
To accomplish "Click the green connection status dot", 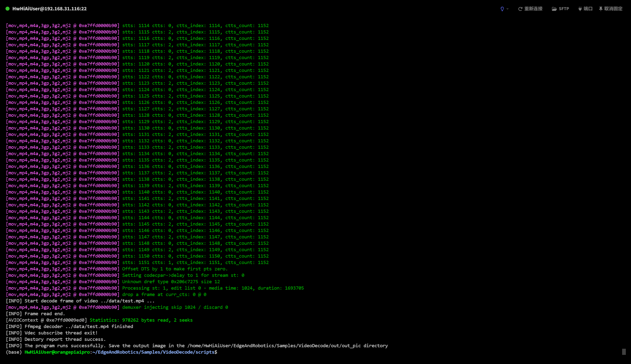I will [x=7, y=9].
